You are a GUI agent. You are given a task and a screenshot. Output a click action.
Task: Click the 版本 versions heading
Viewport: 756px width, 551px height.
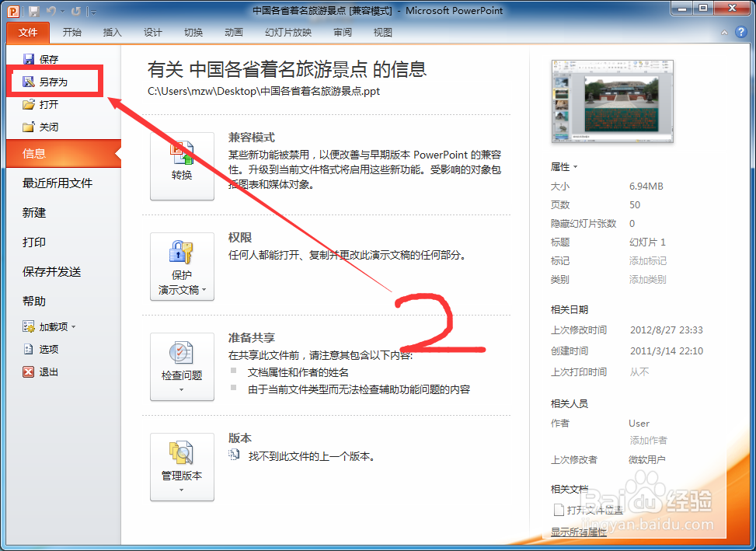(239, 438)
